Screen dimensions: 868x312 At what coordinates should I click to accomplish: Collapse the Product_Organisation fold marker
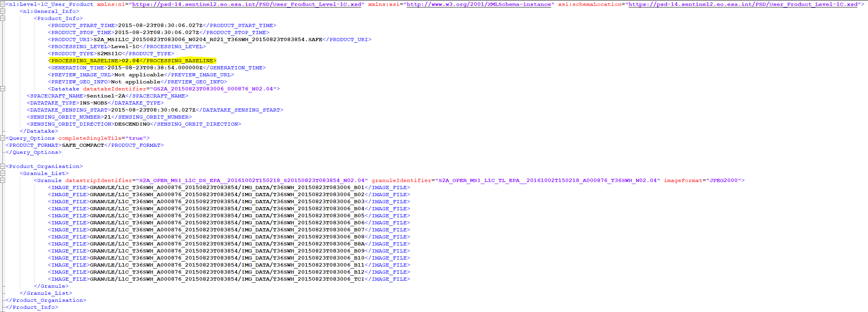click(2, 166)
